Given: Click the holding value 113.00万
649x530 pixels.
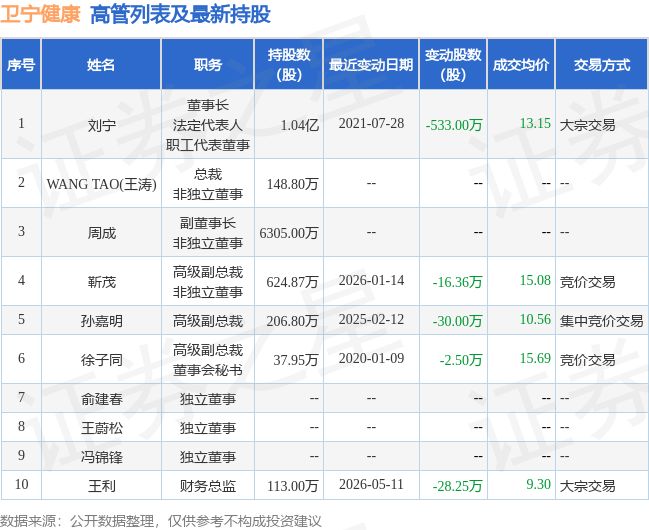Looking at the screenshot, I should (293, 486).
